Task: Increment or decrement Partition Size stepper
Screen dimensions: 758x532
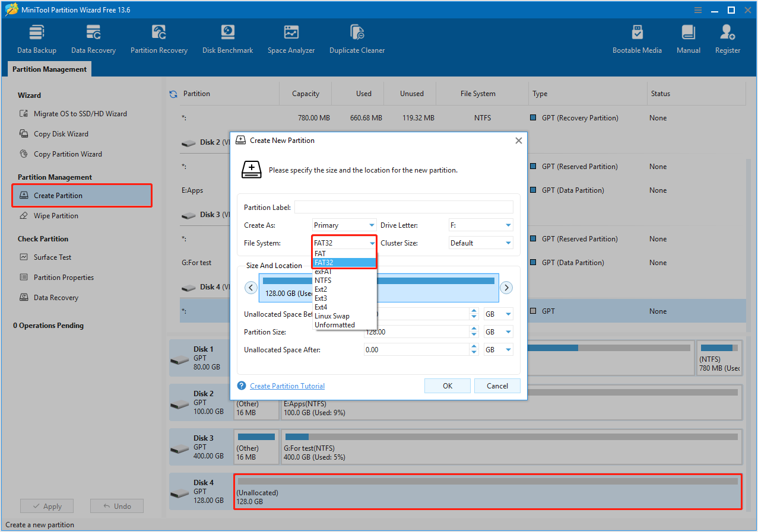Action: pos(474,332)
